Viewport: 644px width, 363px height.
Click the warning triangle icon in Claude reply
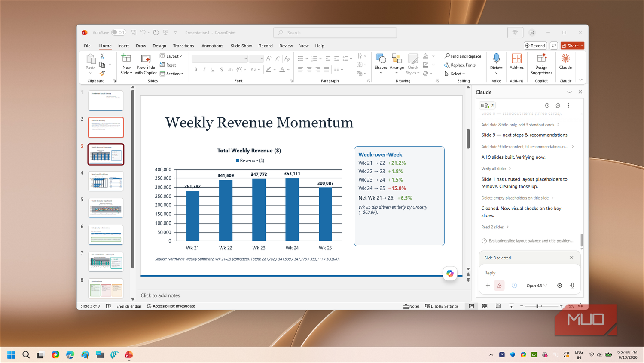499,286
